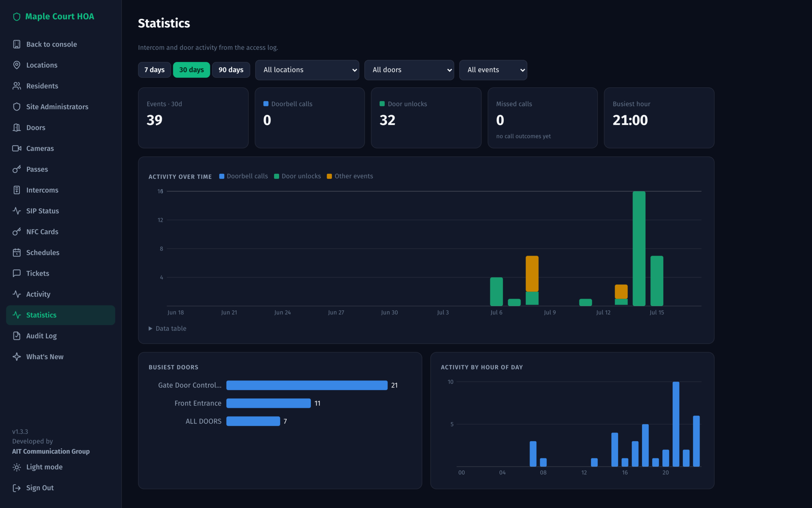Click the Activity pulse icon
The height and width of the screenshot is (508, 812).
16,294
